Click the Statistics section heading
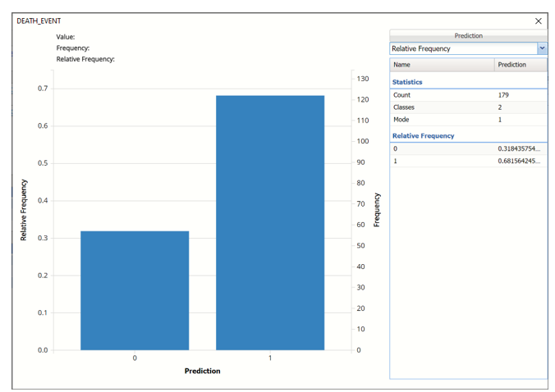Viewport: 555px width, 392px height. pyautogui.click(x=407, y=82)
